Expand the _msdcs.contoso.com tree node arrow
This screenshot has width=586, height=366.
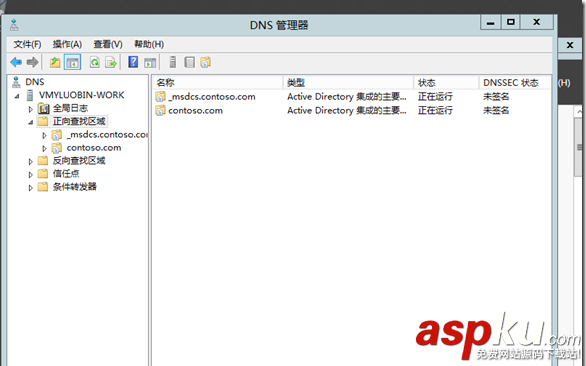[44, 135]
